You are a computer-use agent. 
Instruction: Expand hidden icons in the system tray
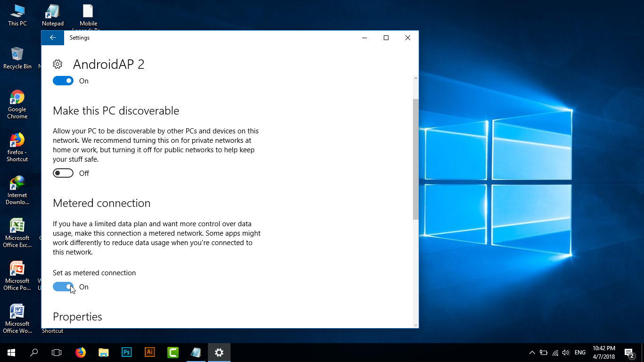532,352
